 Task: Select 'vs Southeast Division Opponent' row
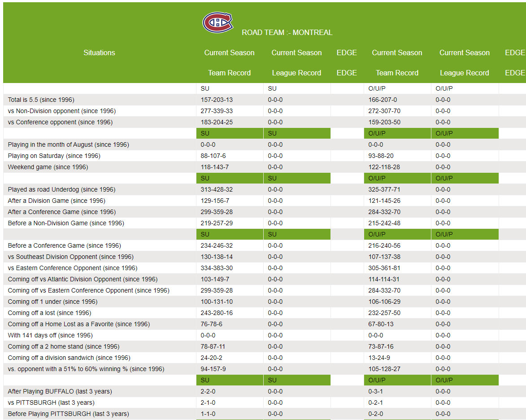(264, 257)
